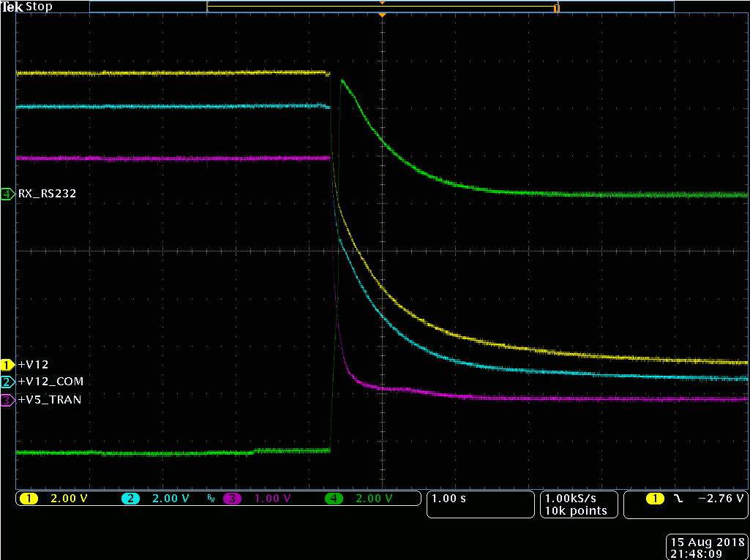Screen dimensions: 750x560
Task: Click the channel 4 2.00 V scale value
Action: tap(374, 499)
